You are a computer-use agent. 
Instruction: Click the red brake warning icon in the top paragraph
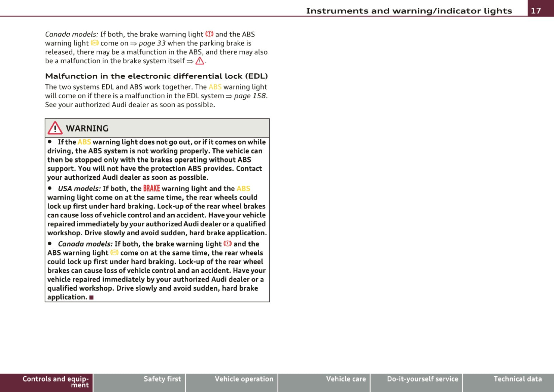pos(209,34)
